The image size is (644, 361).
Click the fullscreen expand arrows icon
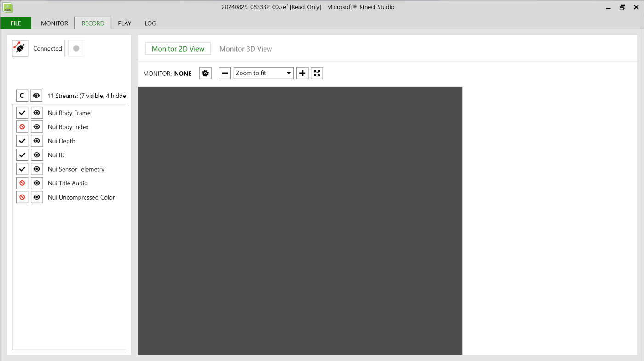[317, 73]
